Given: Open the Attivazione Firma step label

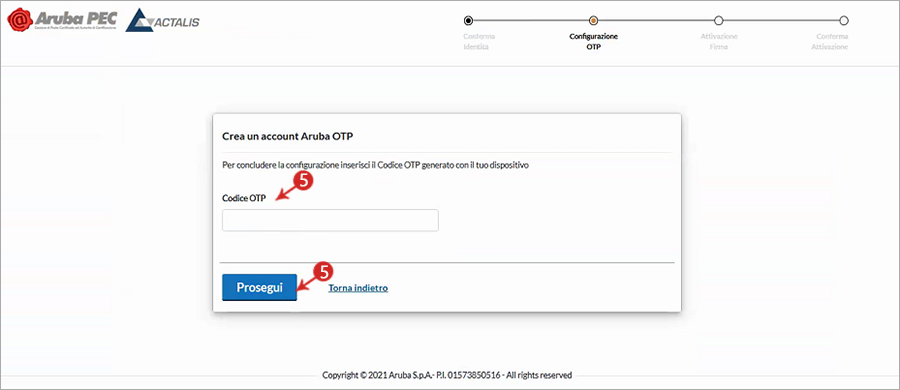Looking at the screenshot, I should [719, 41].
